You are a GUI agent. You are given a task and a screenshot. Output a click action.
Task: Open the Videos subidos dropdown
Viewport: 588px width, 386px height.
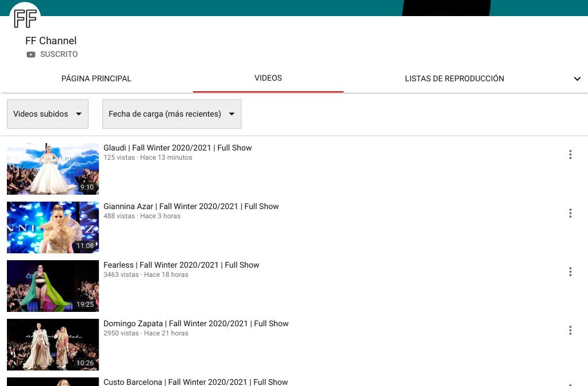[48, 114]
